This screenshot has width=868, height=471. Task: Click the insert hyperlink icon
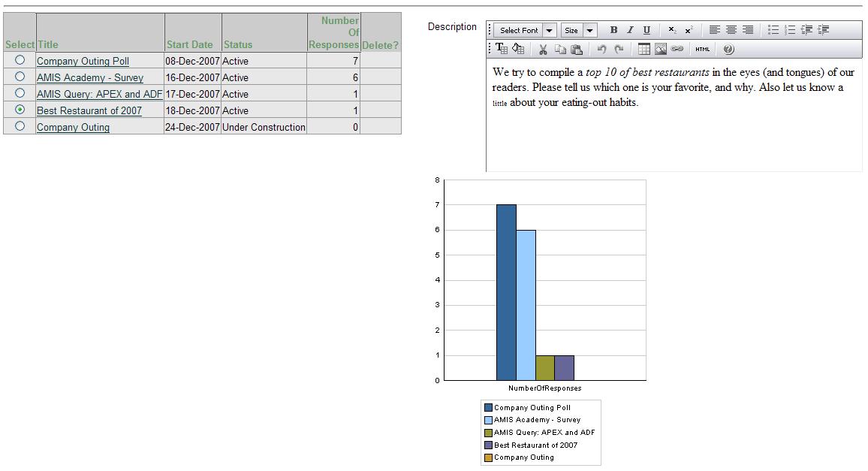coord(677,50)
